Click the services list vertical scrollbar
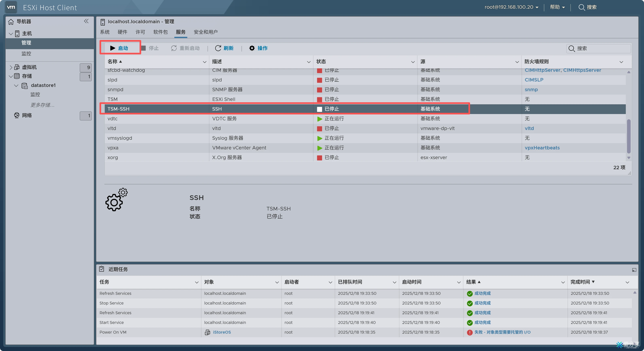 628,136
